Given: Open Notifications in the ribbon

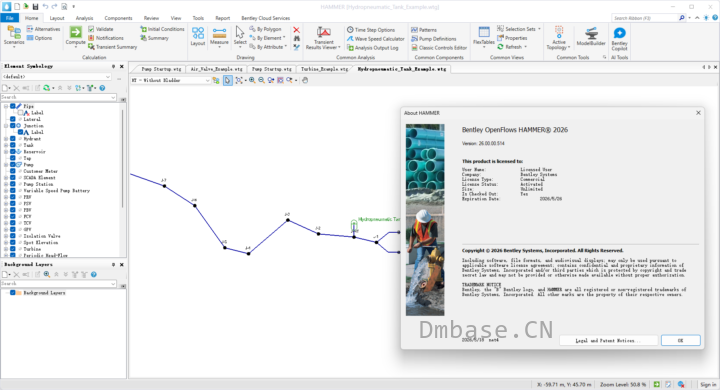Looking at the screenshot, I should [106, 38].
